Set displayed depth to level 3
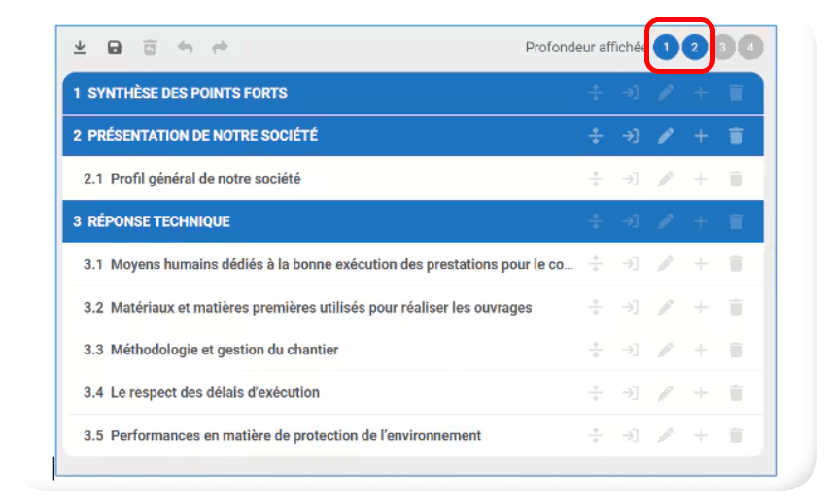 [722, 47]
